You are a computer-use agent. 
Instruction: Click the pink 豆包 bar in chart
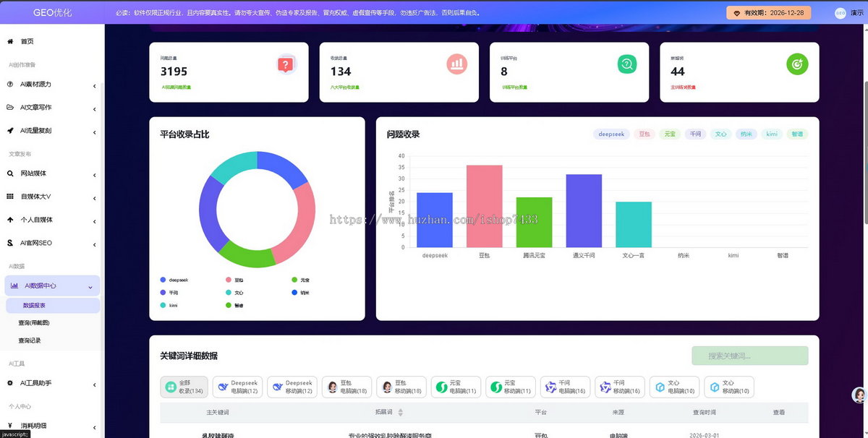[485, 207]
